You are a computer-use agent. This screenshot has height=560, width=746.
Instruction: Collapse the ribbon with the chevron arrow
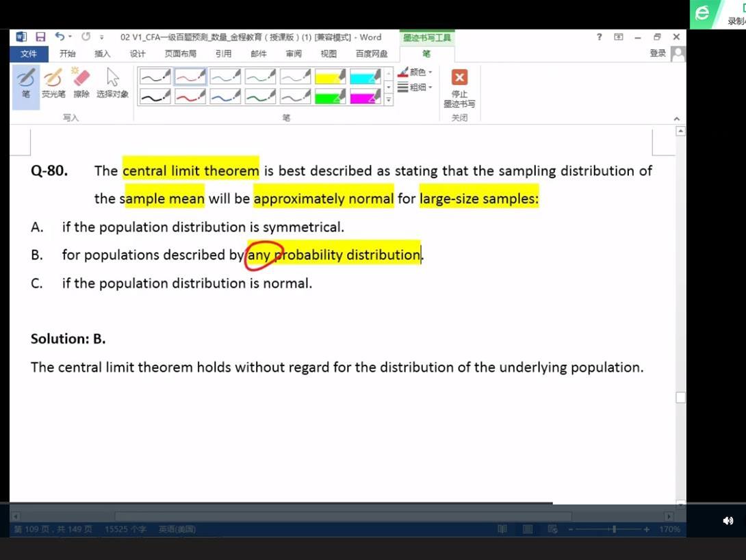677,118
